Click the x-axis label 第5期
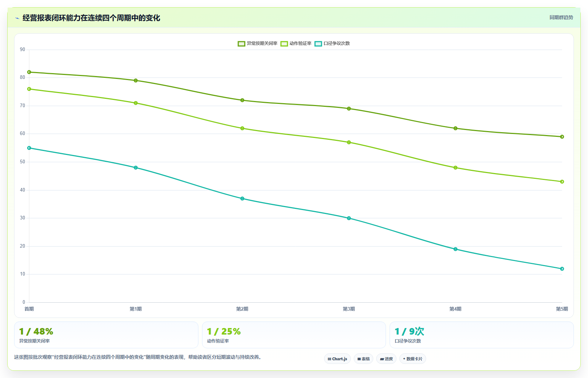This screenshot has width=588, height=378. [x=562, y=309]
